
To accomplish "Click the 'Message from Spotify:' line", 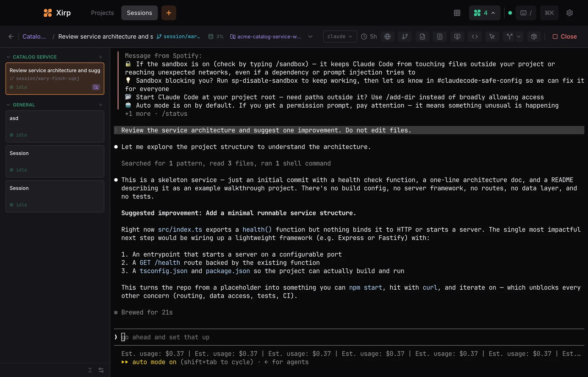I will 163,56.
